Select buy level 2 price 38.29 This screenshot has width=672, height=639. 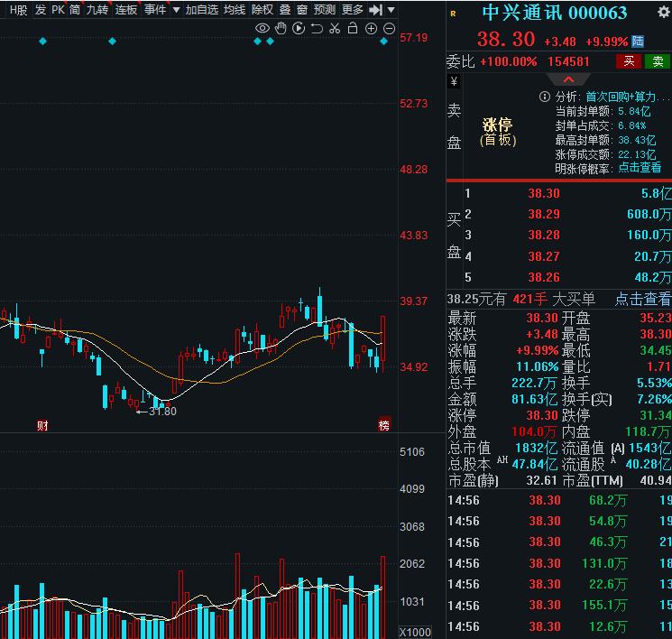point(544,214)
